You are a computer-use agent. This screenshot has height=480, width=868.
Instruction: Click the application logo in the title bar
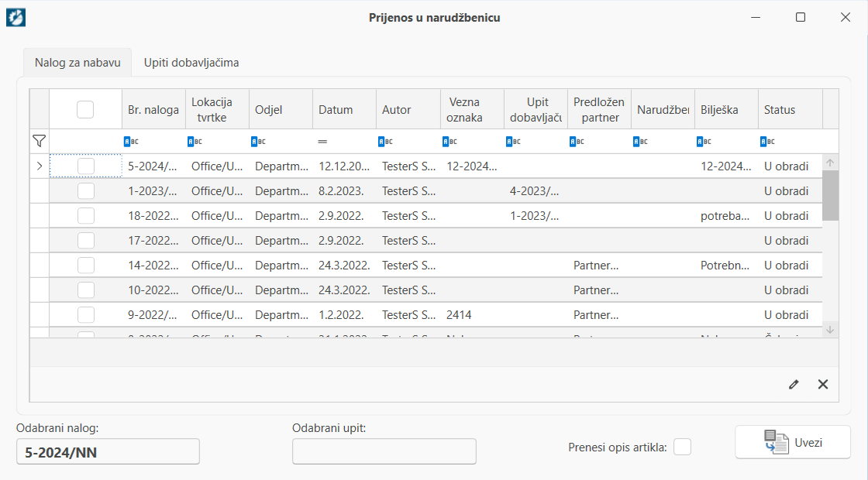click(x=16, y=17)
